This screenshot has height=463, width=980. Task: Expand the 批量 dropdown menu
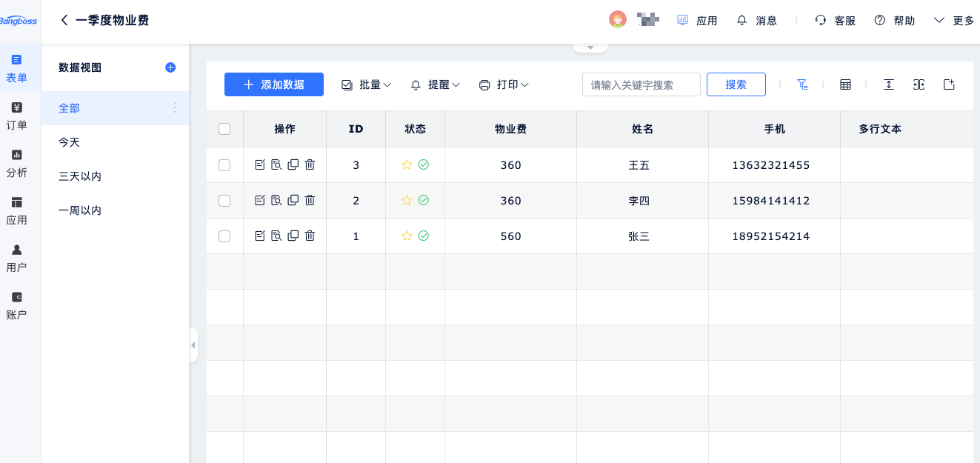click(367, 84)
